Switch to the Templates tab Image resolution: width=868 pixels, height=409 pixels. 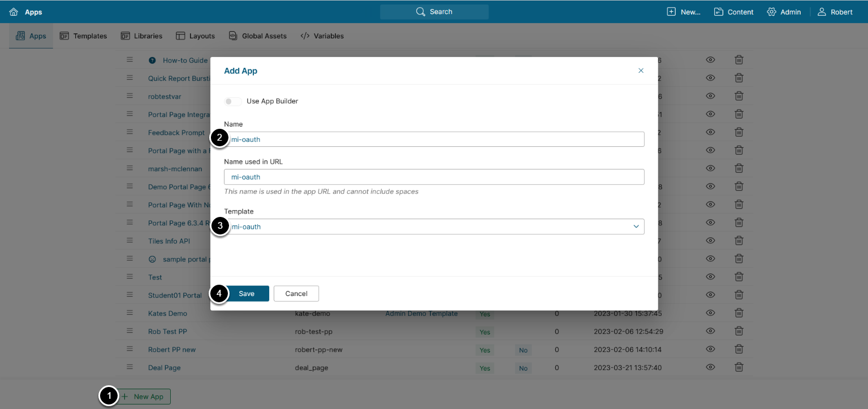pyautogui.click(x=83, y=36)
